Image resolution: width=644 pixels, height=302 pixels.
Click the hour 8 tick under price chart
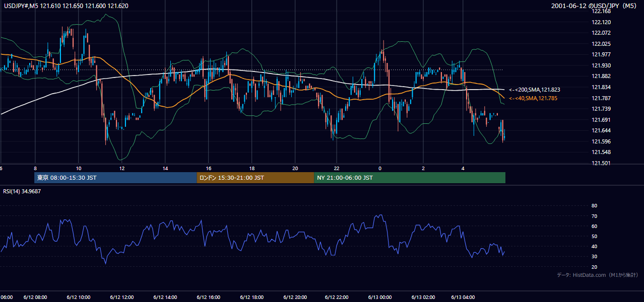(35, 168)
